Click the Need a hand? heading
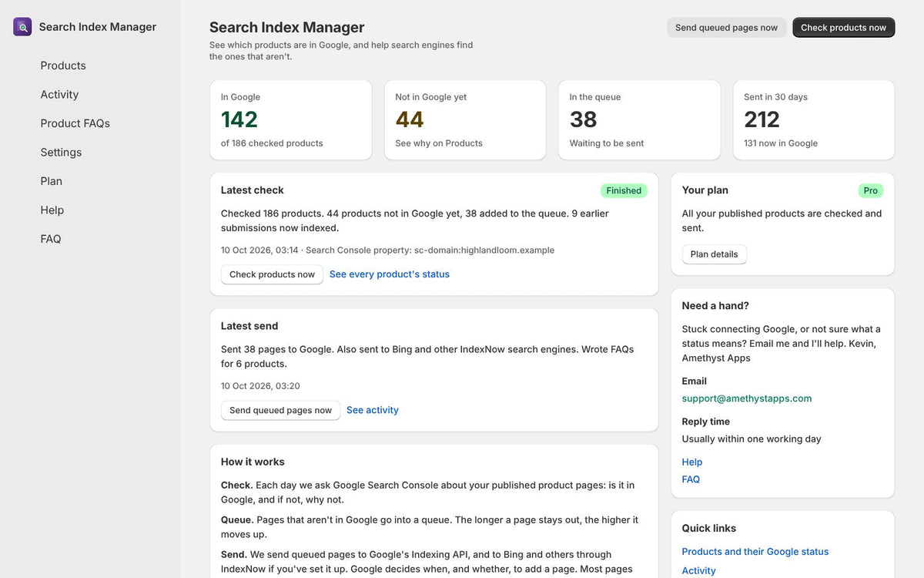 tap(715, 306)
